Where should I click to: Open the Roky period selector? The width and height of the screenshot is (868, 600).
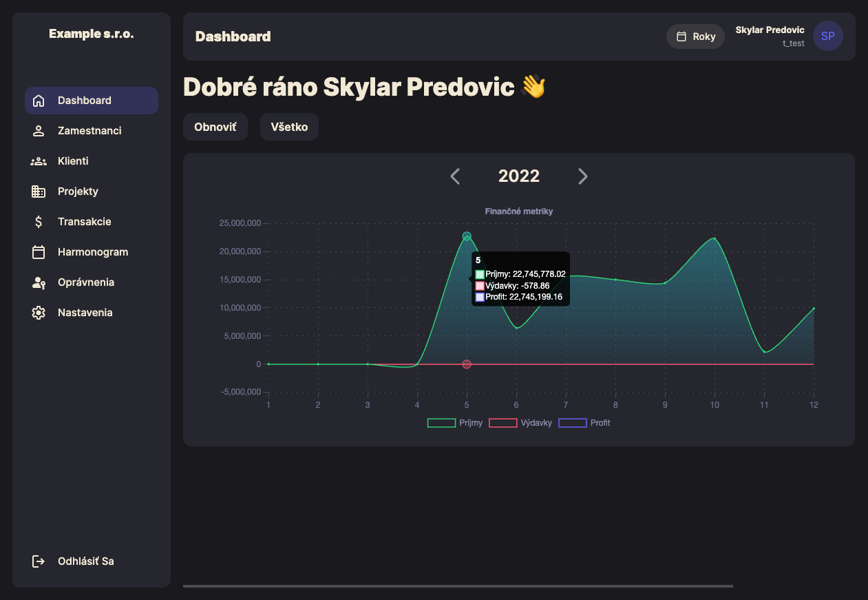tap(695, 37)
